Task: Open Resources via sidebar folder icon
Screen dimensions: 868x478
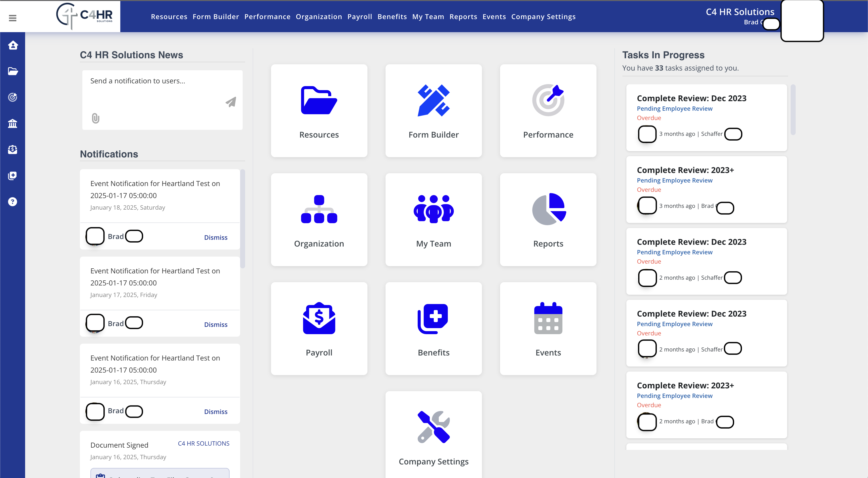Action: click(x=13, y=71)
